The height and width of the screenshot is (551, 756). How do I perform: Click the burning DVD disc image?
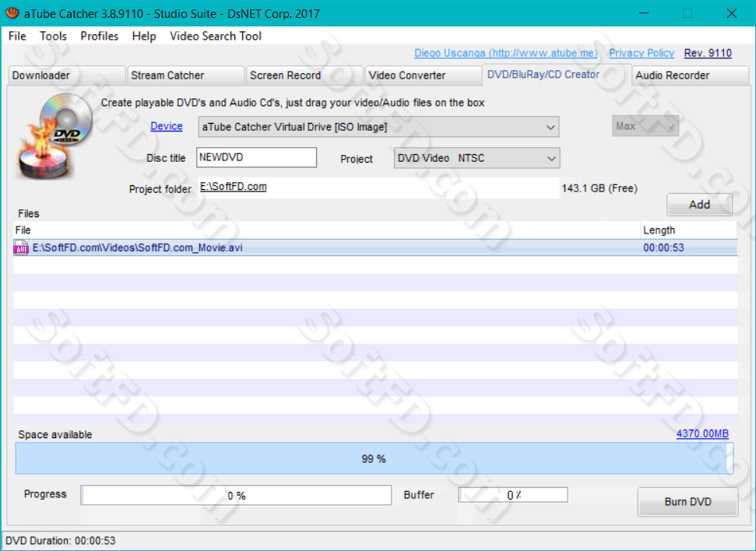[x=55, y=136]
